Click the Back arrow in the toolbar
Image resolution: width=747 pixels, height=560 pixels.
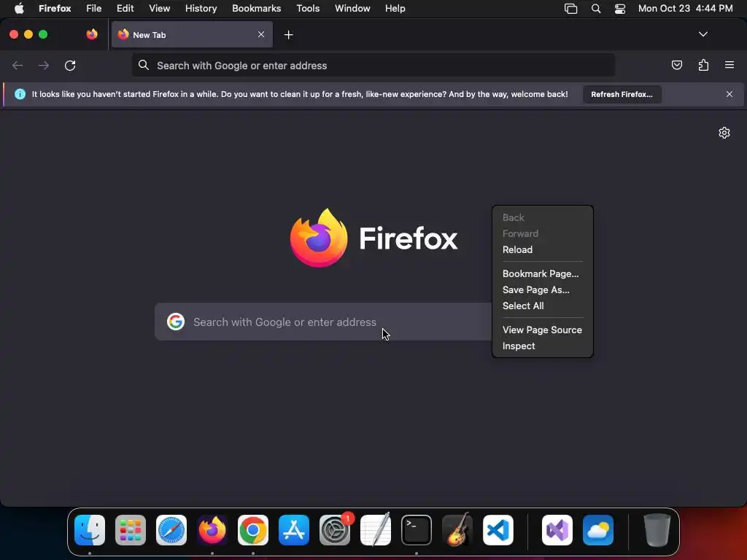pyautogui.click(x=18, y=65)
